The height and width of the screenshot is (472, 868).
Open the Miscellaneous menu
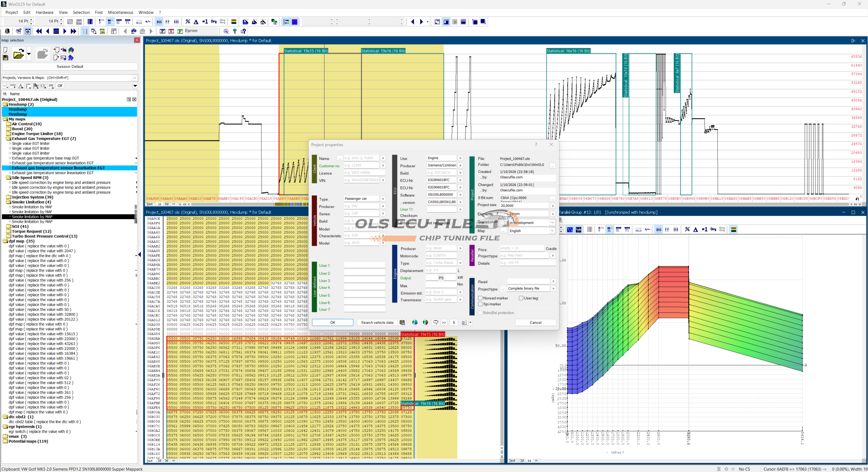(120, 12)
